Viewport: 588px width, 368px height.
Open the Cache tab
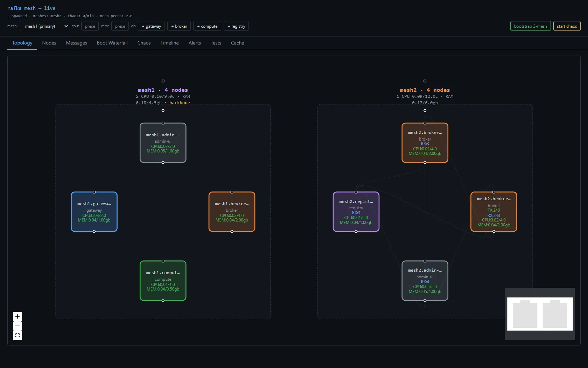coord(237,43)
